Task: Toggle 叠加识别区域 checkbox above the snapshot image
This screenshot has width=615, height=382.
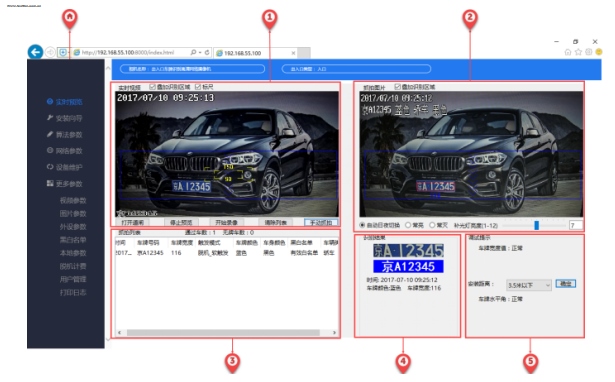Action: click(x=397, y=87)
